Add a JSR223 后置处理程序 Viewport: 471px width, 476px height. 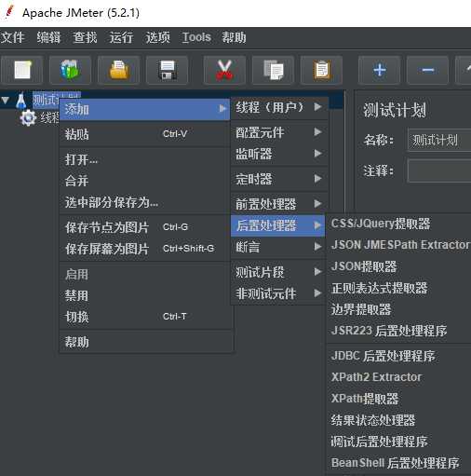399,331
